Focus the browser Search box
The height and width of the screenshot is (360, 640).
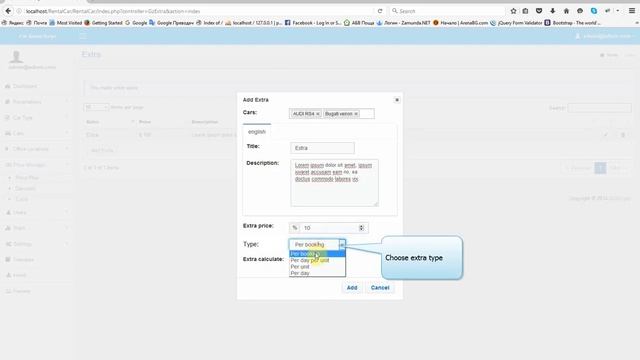(447, 11)
